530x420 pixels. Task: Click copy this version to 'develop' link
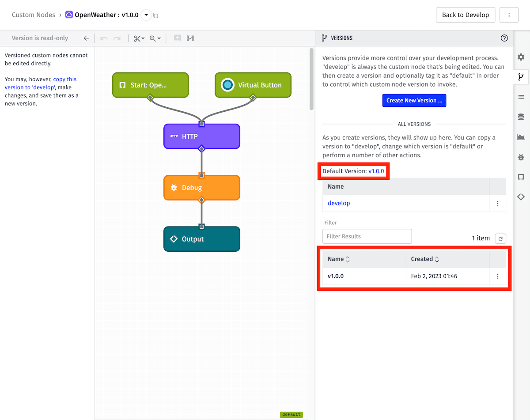click(x=41, y=83)
